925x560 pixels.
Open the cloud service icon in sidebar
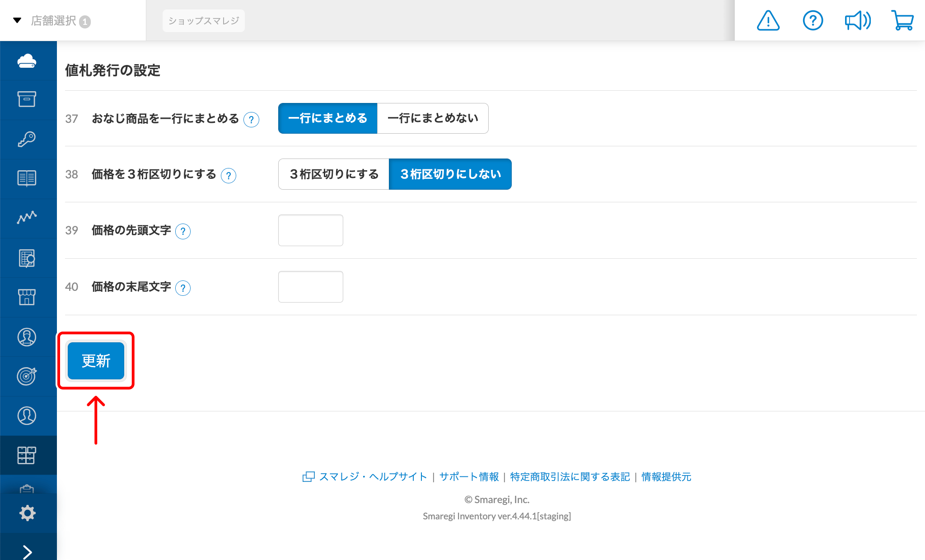28,61
